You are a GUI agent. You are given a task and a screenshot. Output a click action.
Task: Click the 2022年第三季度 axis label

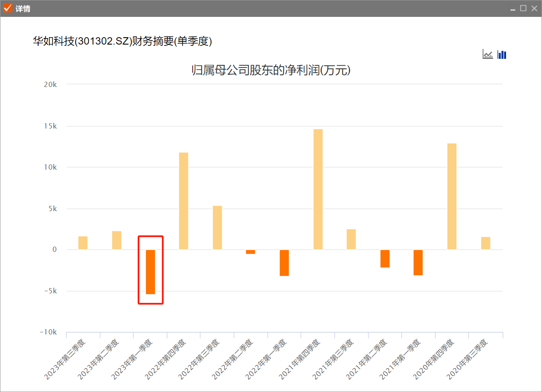pyautogui.click(x=199, y=360)
